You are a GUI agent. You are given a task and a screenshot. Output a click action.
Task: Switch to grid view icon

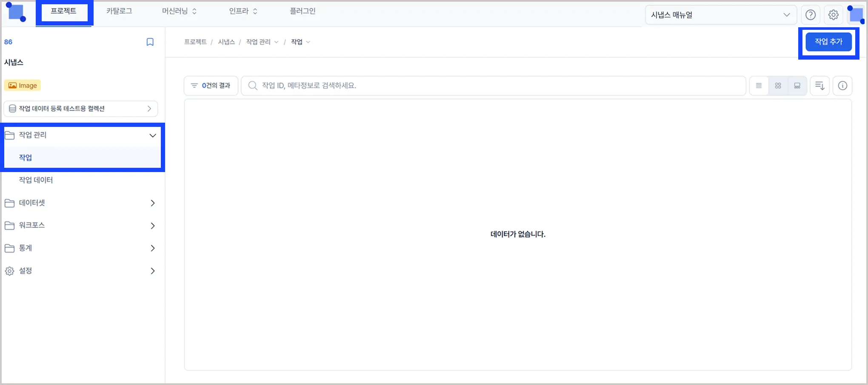click(x=778, y=86)
